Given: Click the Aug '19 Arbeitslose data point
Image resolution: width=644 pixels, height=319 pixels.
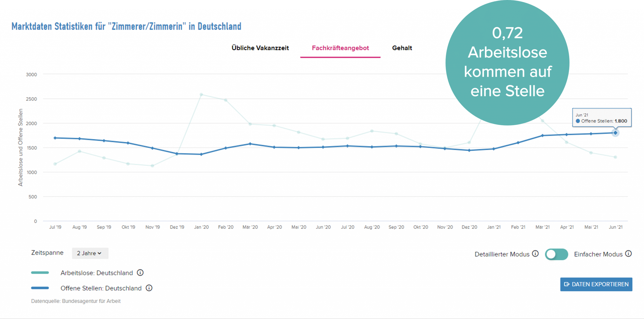Looking at the screenshot, I should [80, 151].
